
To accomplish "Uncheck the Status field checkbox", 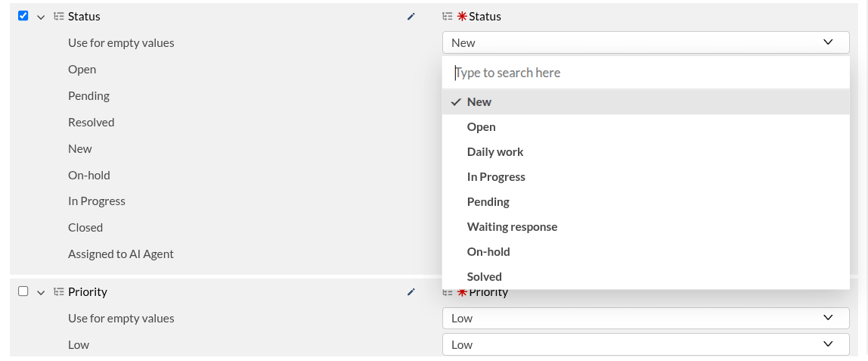I will point(23,15).
